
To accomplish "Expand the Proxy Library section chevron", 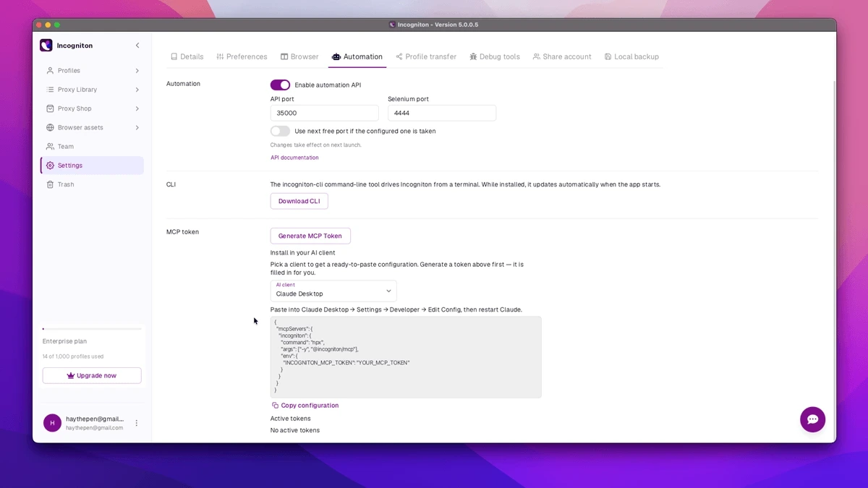I will (137, 90).
